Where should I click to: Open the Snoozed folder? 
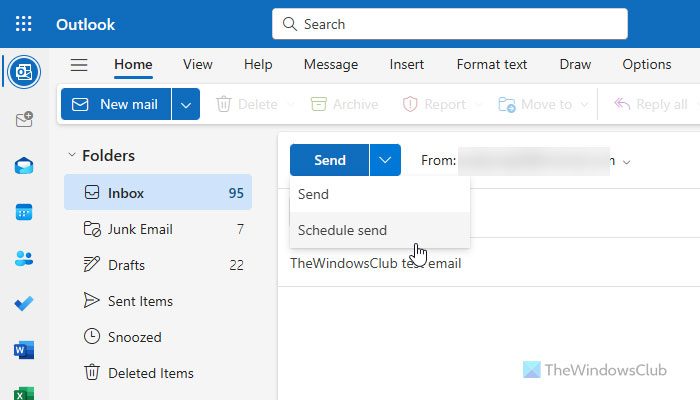[x=135, y=337]
